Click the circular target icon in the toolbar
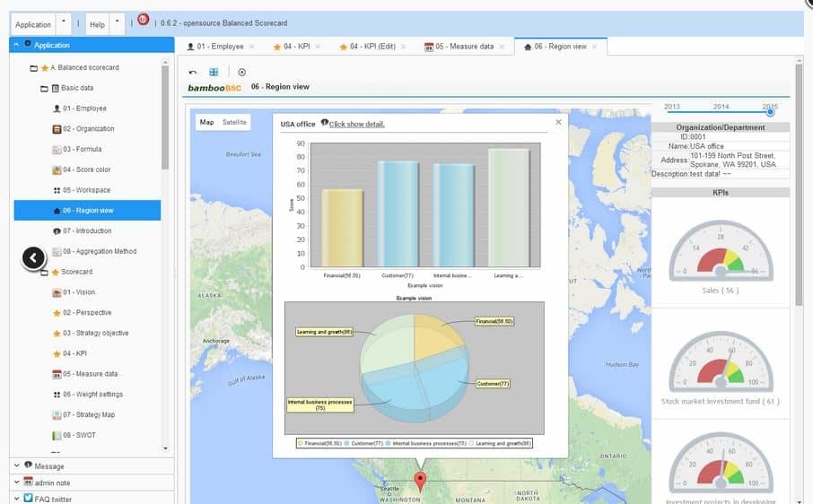The height and width of the screenshot is (504, 813). [x=241, y=72]
